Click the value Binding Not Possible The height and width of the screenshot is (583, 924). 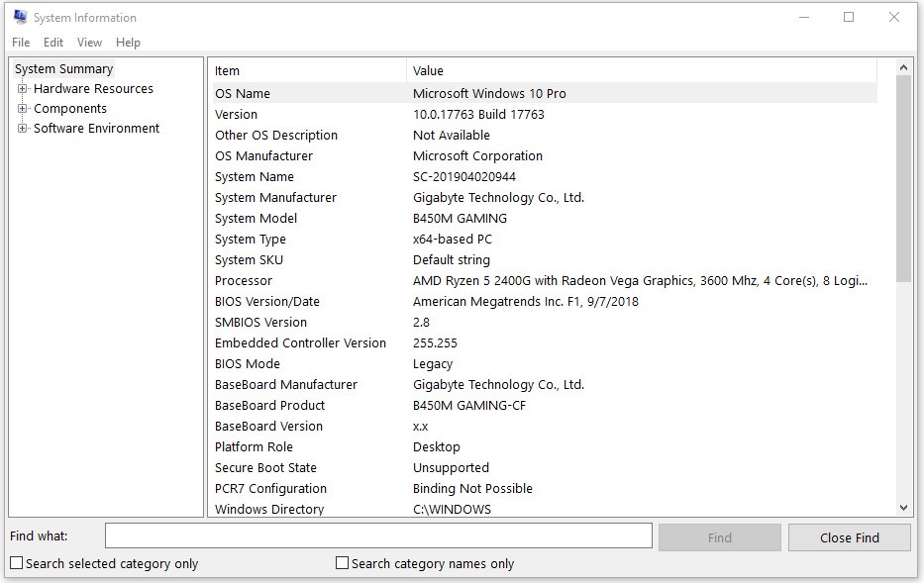pos(472,489)
